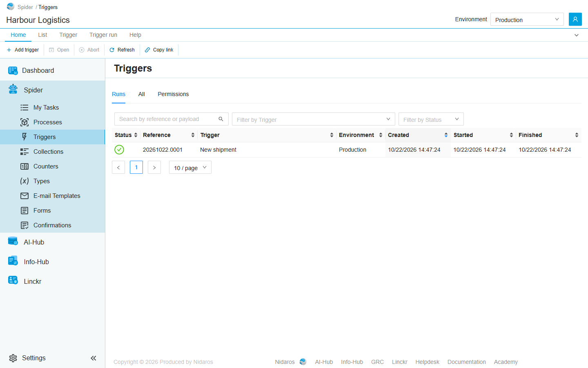
Task: Select page 1 in pagination
Action: (x=136, y=167)
